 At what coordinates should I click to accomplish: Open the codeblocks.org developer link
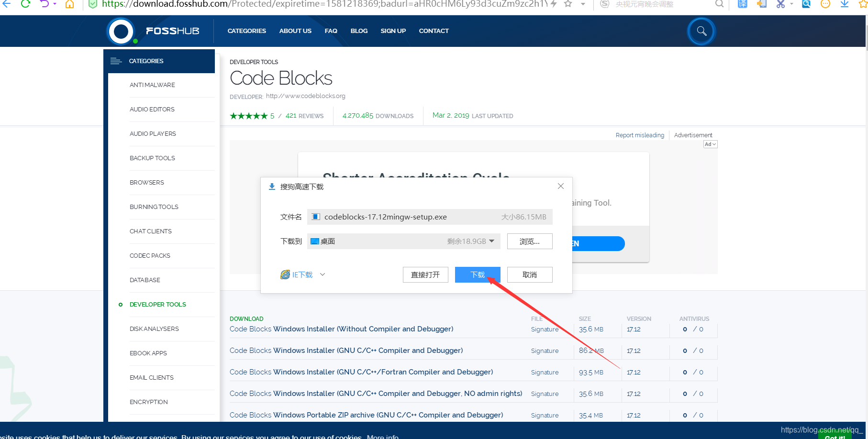(x=306, y=96)
